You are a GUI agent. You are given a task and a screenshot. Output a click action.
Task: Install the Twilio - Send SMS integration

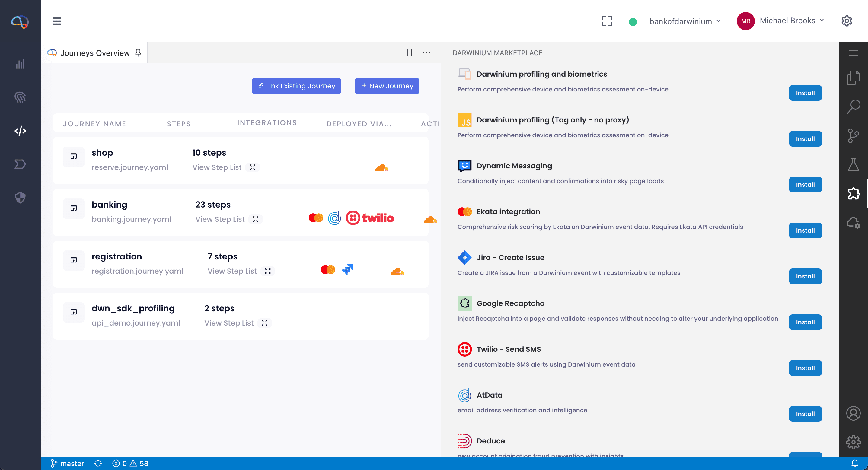click(805, 368)
